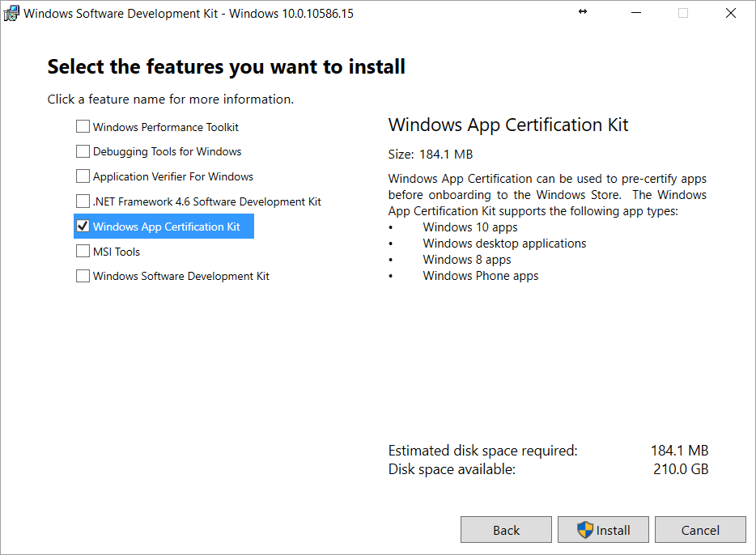Tick the MSI Tools checkbox
Viewport: 756px width, 555px height.
83,251
